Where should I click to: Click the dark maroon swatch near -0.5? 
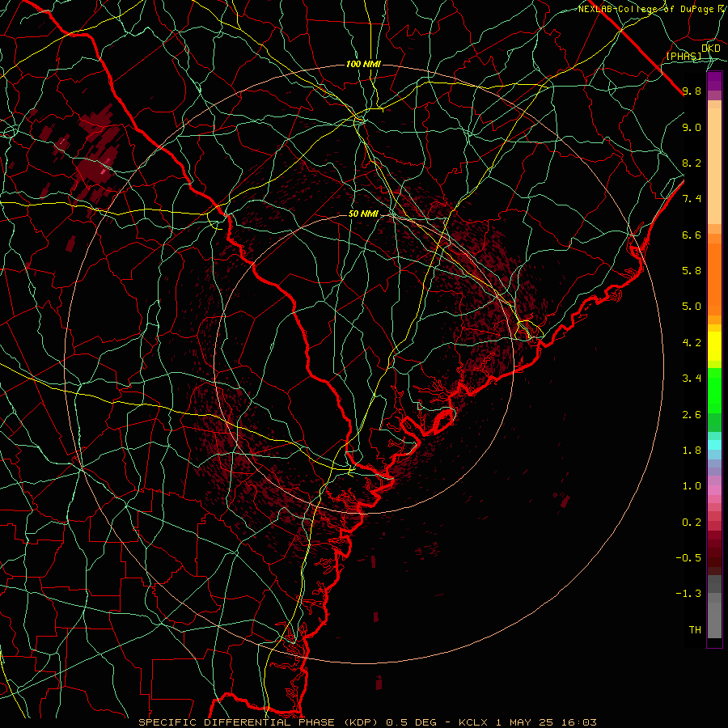point(714,557)
